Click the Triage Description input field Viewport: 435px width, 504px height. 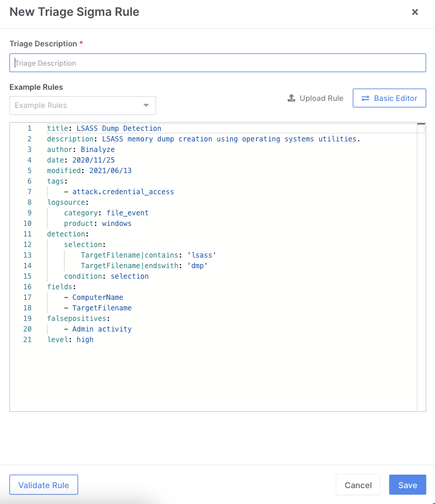[x=217, y=63]
